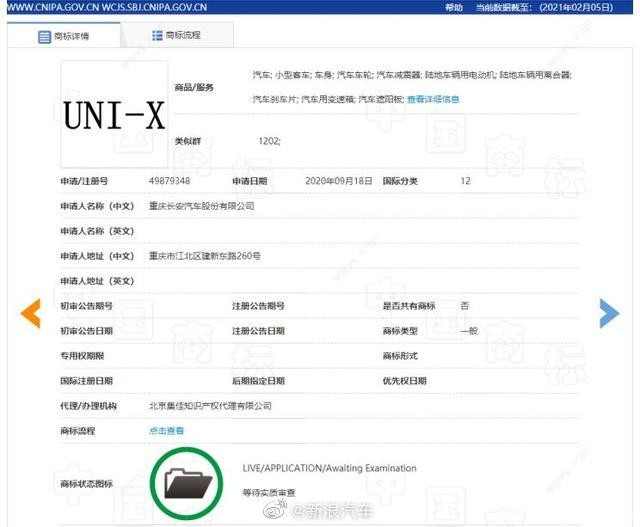Image resolution: width=640 pixels, height=527 pixels.
Task: Select agency 北京集佳知识产权代理有限公司
Action: [x=210, y=405]
